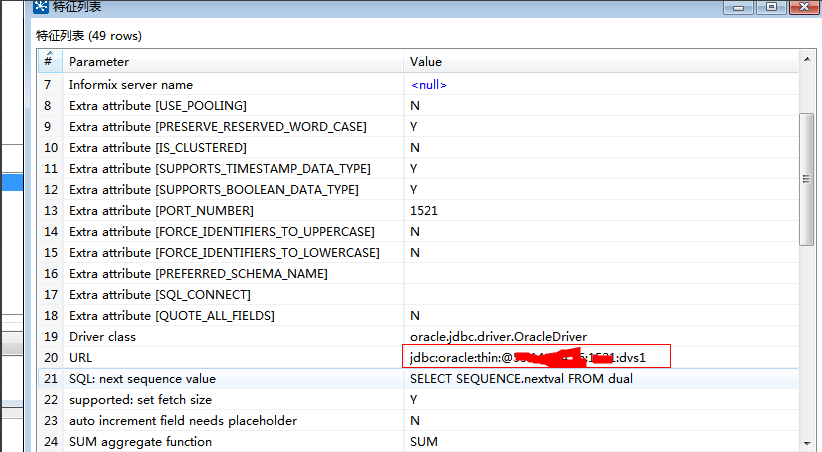Select supported: set fetch size row
This screenshot has width=822, height=452.
[x=418, y=399]
